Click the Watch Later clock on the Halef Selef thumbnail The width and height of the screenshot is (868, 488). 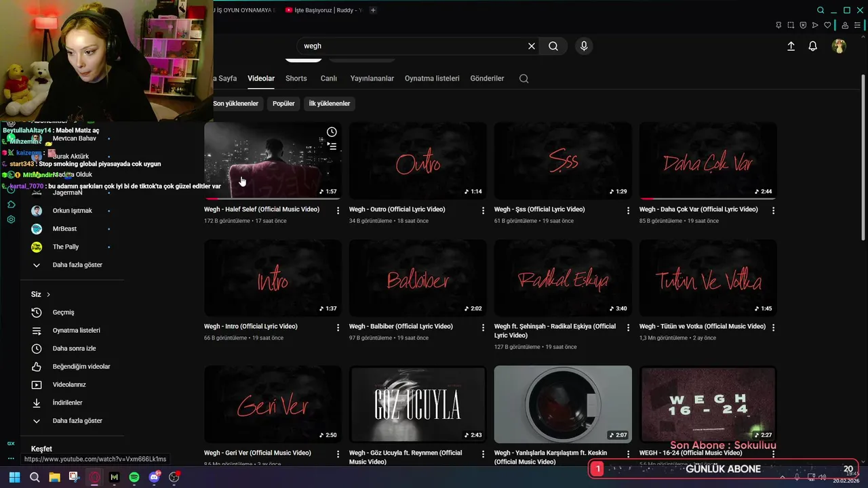click(332, 132)
